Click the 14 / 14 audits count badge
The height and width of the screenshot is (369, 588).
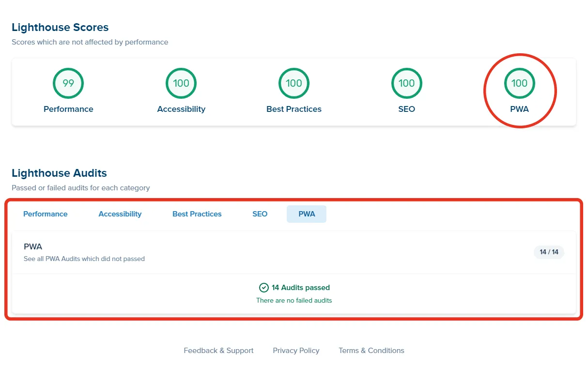click(549, 252)
